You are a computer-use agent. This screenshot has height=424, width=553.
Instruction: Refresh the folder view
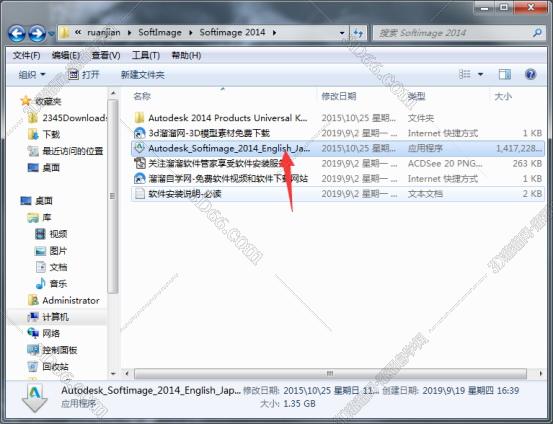pos(358,33)
